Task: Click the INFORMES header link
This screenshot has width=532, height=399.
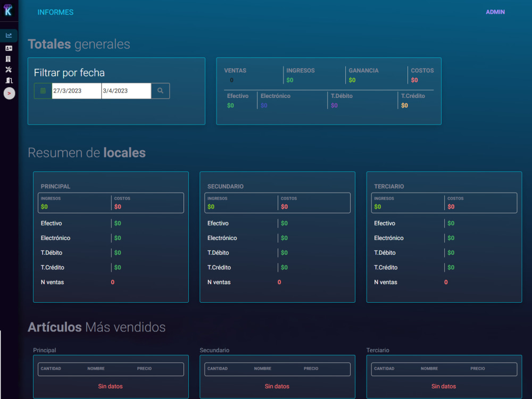Action: click(55, 12)
